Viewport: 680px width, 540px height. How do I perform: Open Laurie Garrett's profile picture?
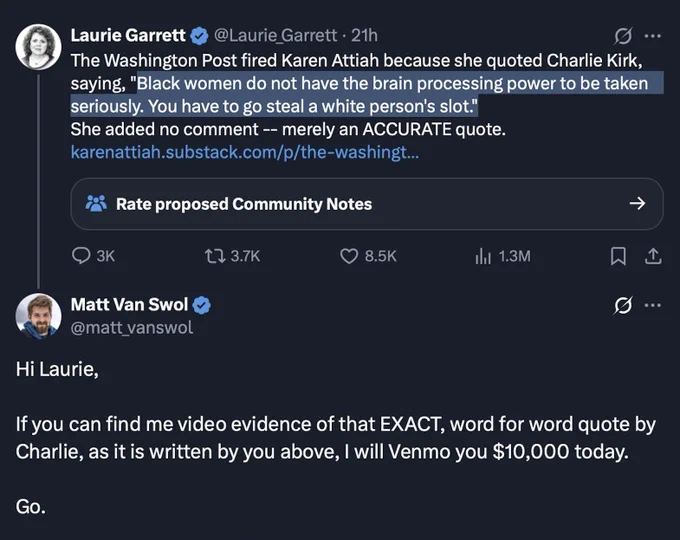coord(38,47)
